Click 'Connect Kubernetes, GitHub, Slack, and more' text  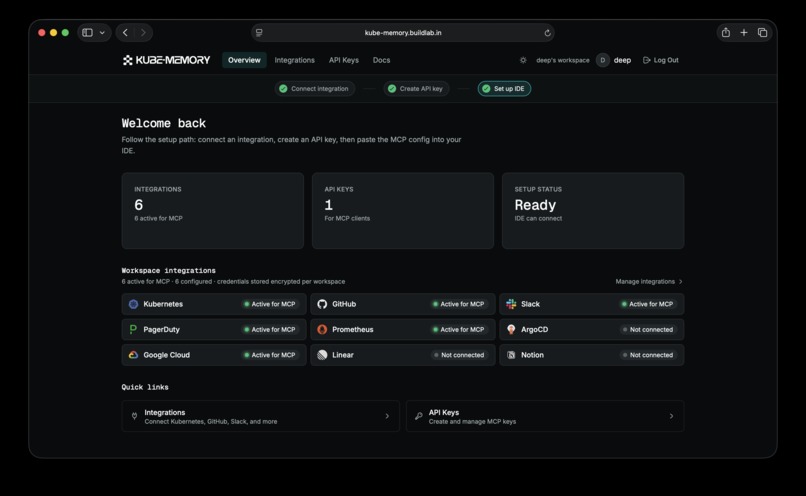[x=211, y=421]
